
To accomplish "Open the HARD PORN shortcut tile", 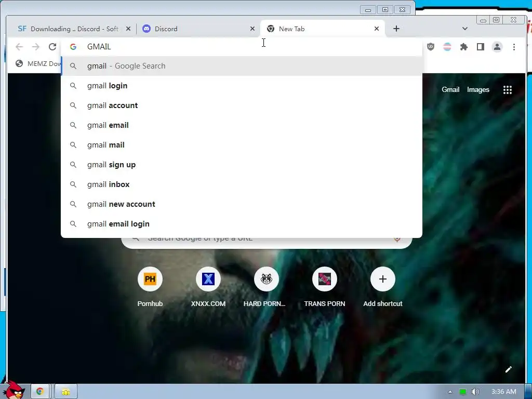I will (267, 287).
